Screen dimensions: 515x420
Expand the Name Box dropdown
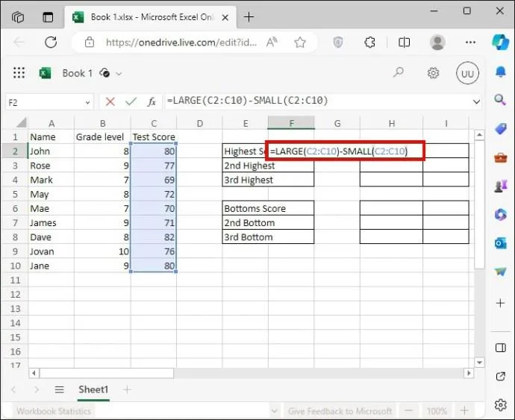(87, 103)
